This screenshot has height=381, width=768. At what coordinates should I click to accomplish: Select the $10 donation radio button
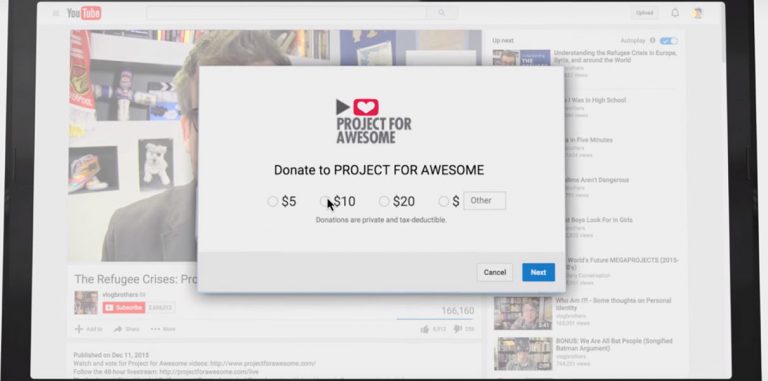[x=325, y=201]
